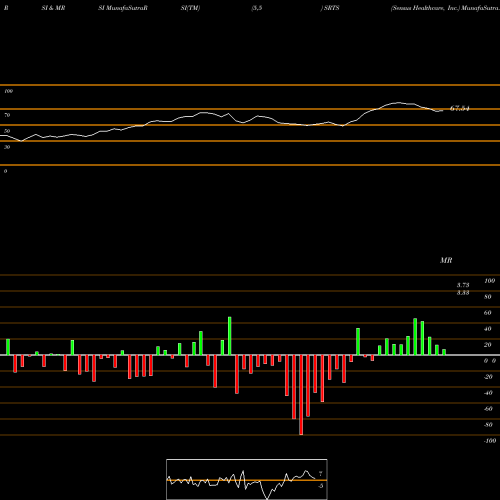Click the 'SI MunafaSutraR' header text
The image size is (500, 500).
click(x=123, y=8)
